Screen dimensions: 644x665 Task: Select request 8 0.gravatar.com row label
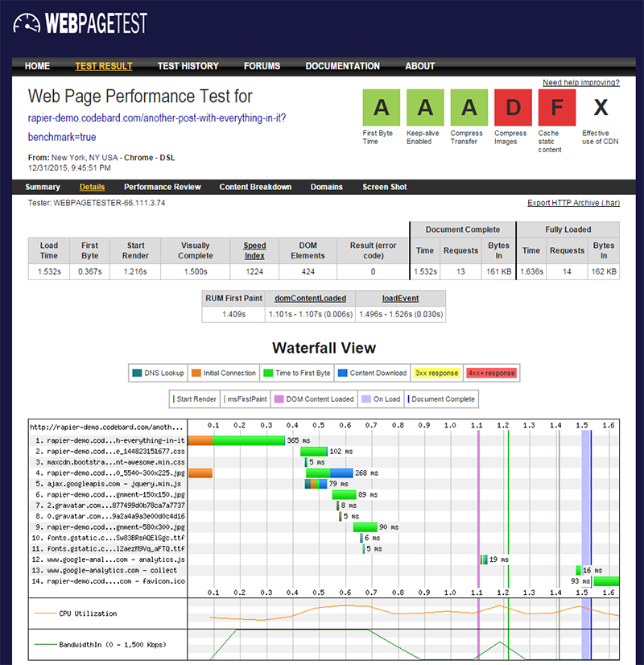coord(110,516)
